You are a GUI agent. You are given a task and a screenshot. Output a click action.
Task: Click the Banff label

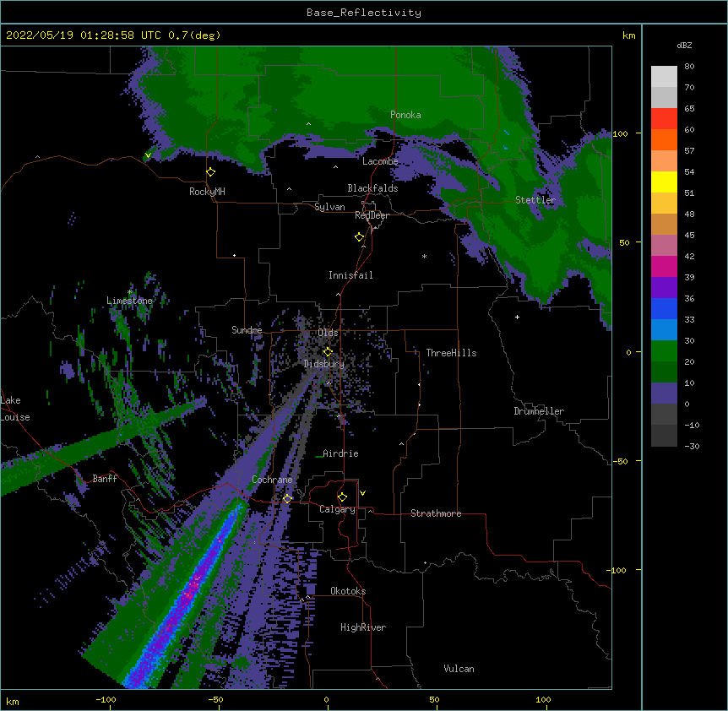pos(105,479)
